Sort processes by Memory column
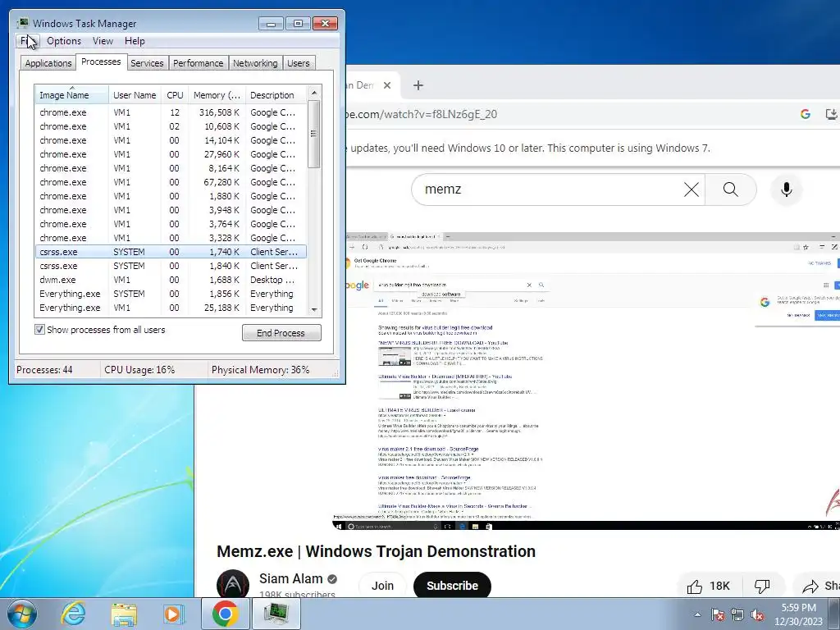The height and width of the screenshot is (630, 840). coord(217,95)
